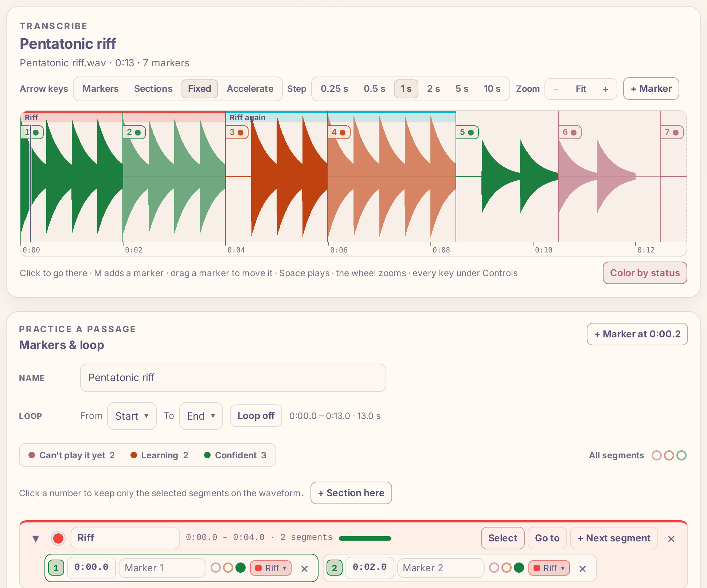Screen dimensions: 707x588
Task: Click the Riff section green progress bar
Action: (x=365, y=538)
